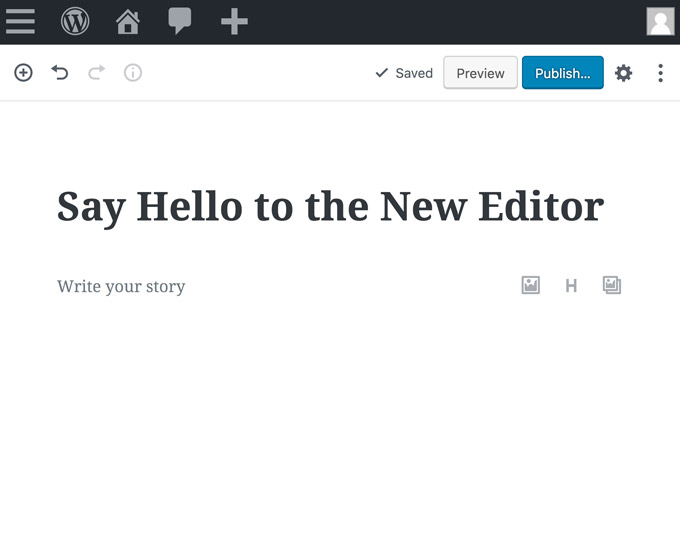Go to site home via house icon
Viewport: 680px width, 546px height.
(x=128, y=22)
